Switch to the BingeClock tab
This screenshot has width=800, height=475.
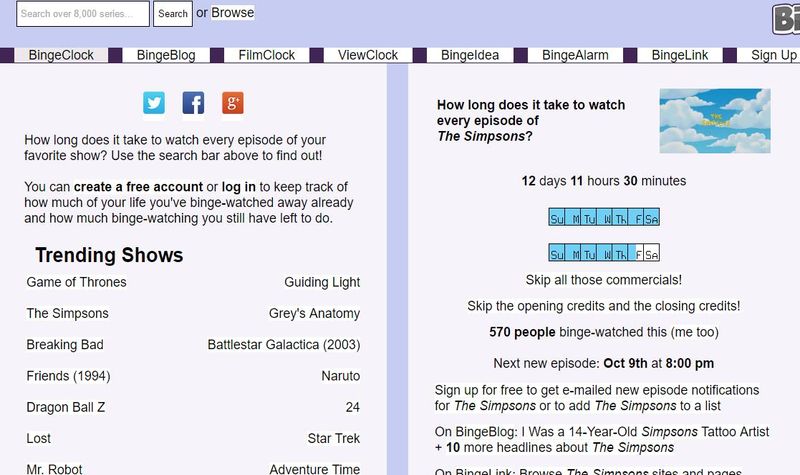[61, 55]
